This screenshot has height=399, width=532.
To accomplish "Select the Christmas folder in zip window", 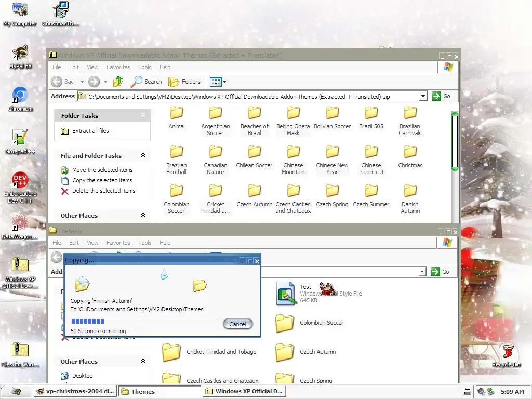I will point(410,156).
